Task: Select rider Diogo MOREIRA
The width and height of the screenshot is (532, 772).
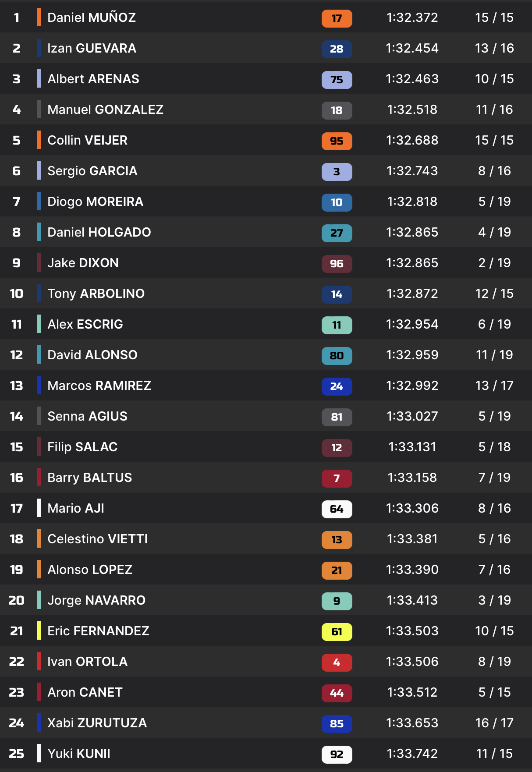Action: (x=95, y=202)
